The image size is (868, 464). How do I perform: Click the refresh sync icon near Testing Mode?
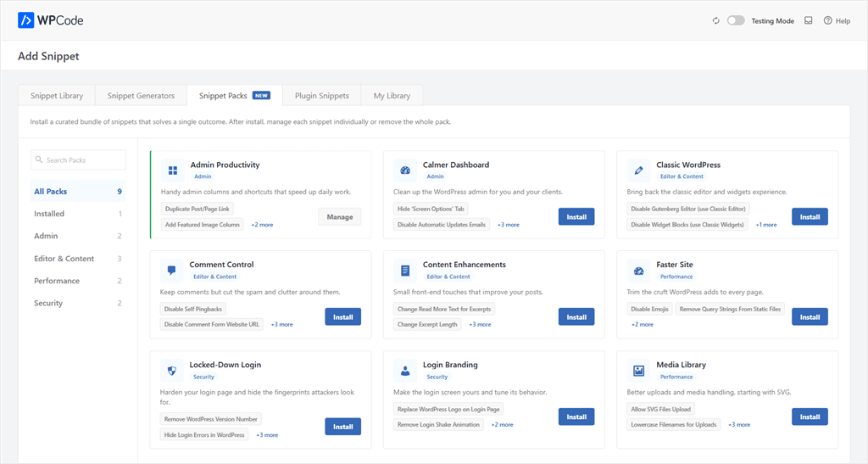pos(715,20)
